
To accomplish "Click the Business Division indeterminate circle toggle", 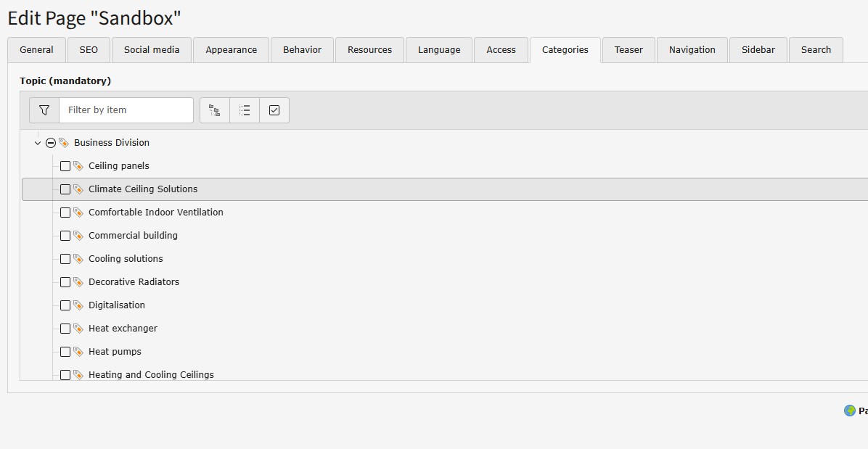I will point(51,143).
